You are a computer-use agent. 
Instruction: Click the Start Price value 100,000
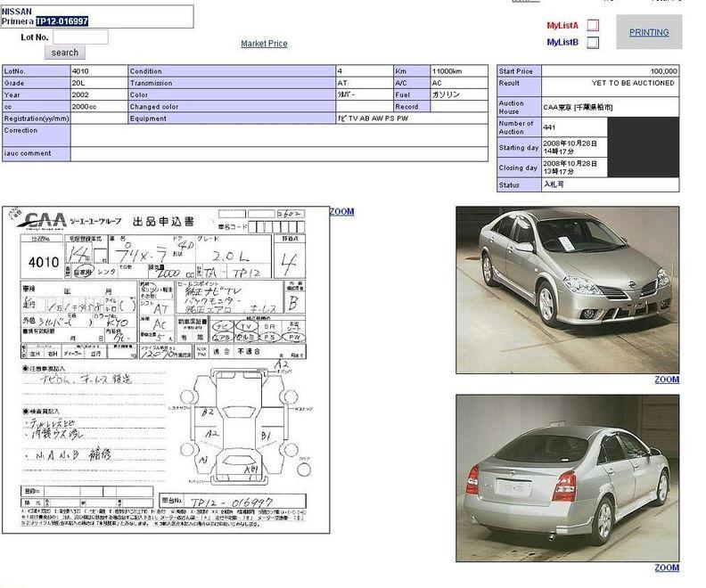(664, 71)
